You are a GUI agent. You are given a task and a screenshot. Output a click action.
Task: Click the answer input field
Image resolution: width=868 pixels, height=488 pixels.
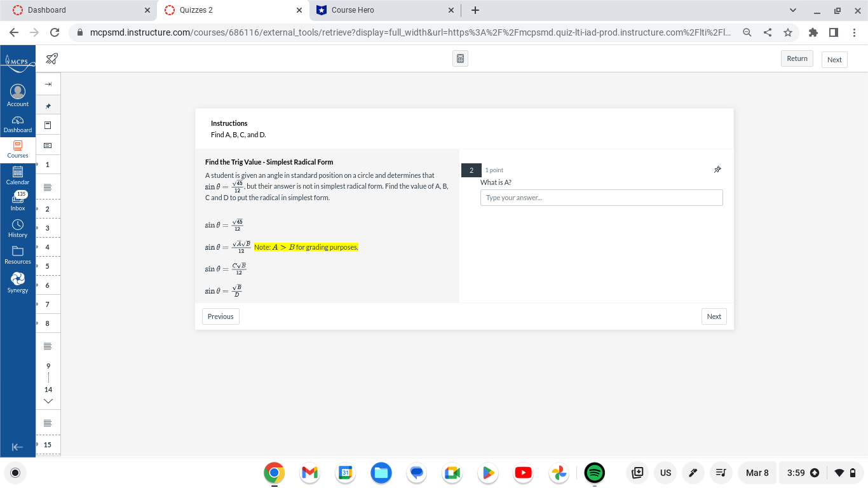[x=601, y=198]
